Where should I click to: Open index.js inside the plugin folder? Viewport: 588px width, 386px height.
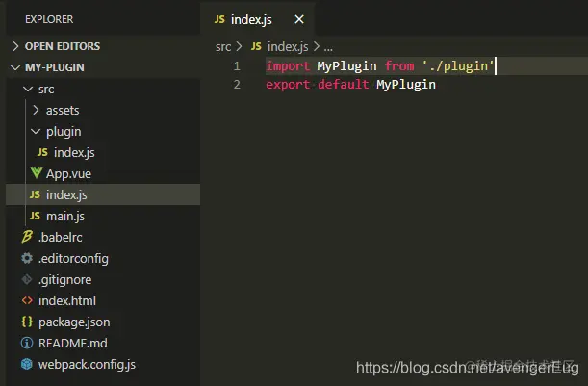pos(74,153)
